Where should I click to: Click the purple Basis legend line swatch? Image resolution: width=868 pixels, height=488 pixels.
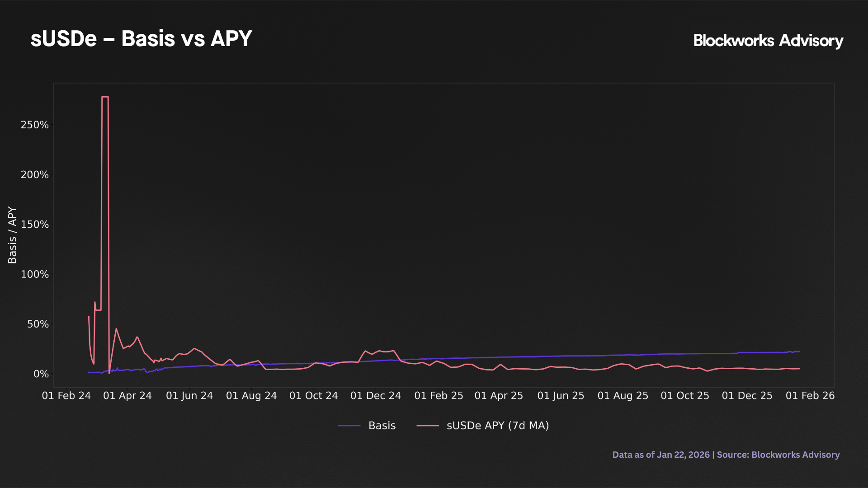point(349,426)
